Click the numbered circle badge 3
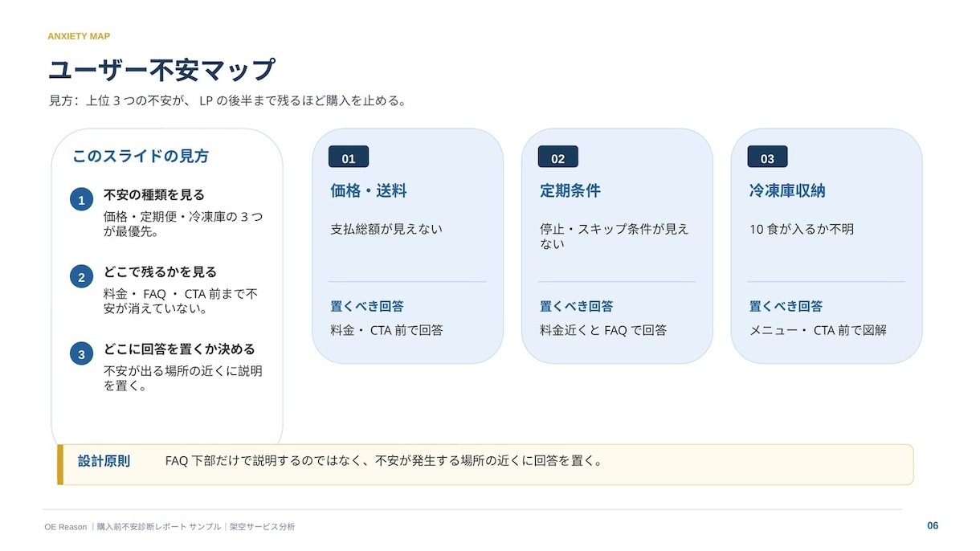980x551 pixels. pyautogui.click(x=81, y=353)
